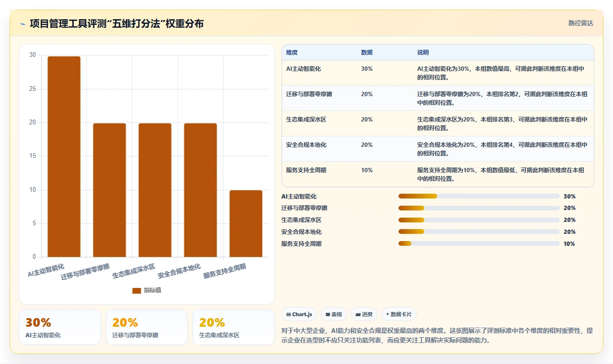Open the 20% 生态集成深水区 data card

(x=234, y=327)
